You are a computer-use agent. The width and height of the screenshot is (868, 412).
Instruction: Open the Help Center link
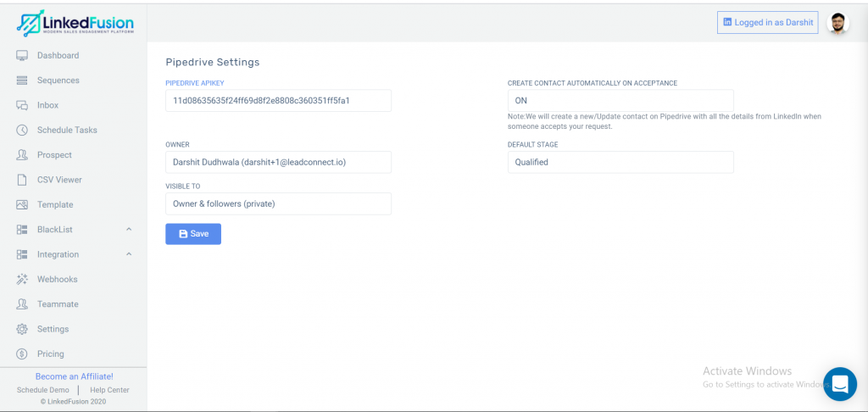[x=109, y=390]
